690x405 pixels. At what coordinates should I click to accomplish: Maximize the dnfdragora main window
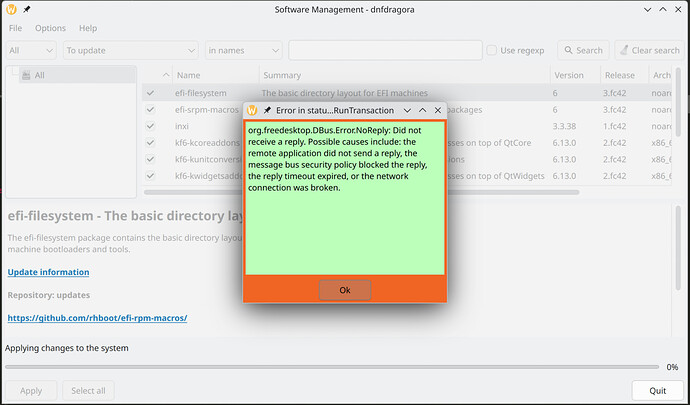663,9
